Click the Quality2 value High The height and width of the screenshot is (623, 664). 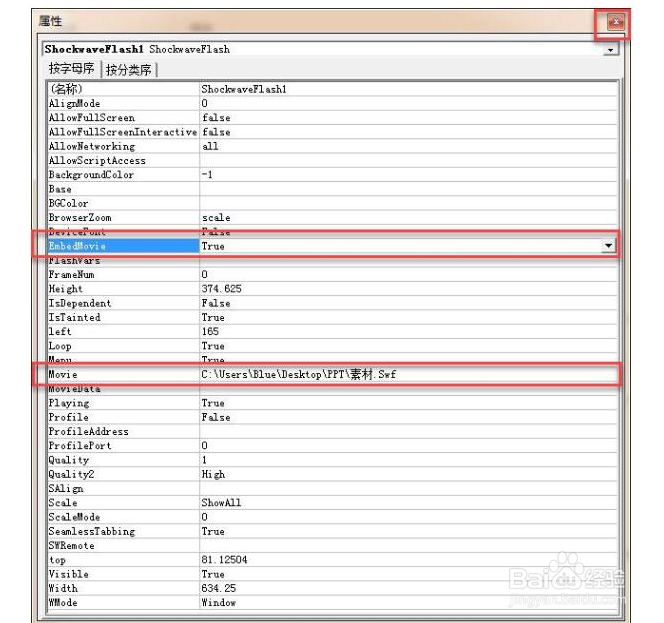[213, 474]
